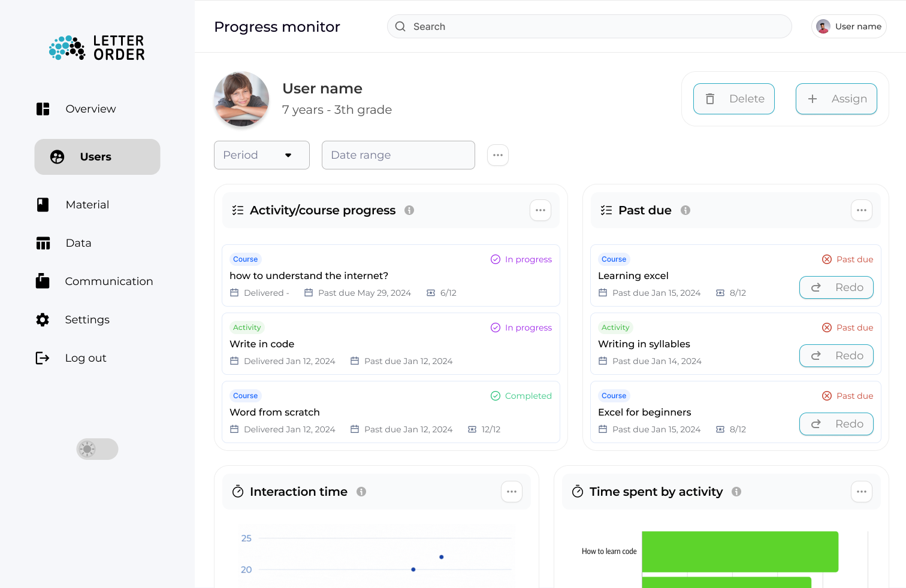Image resolution: width=906 pixels, height=588 pixels.
Task: Open the Period dropdown
Action: [261, 154]
